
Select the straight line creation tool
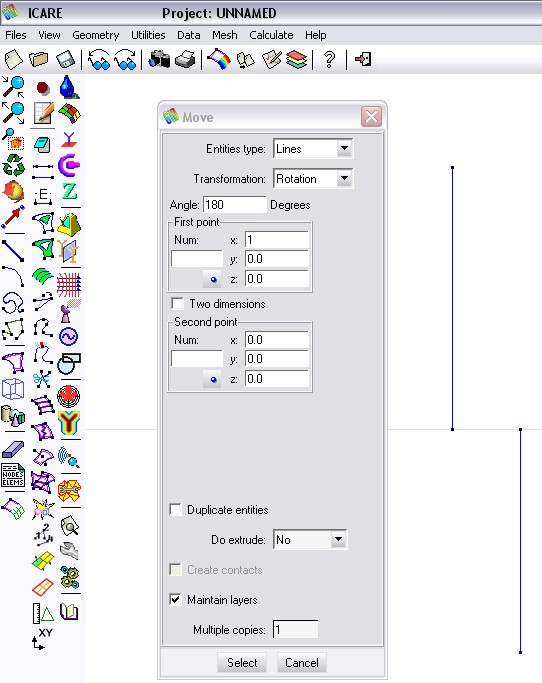pyautogui.click(x=13, y=251)
